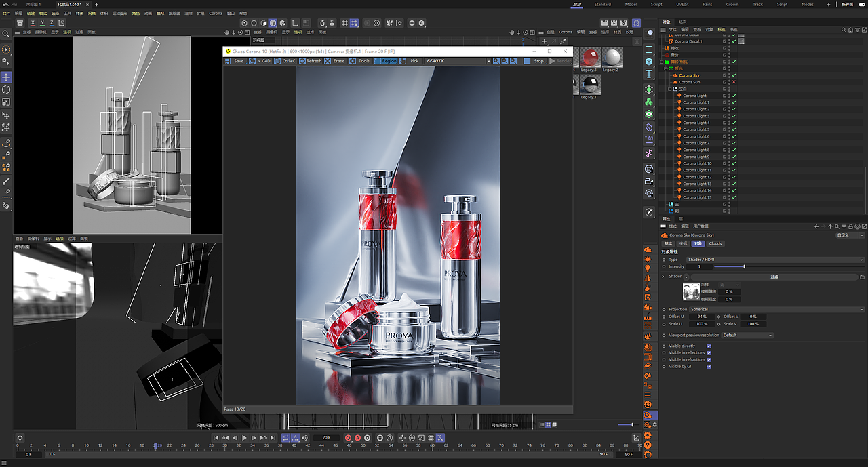Toggle green checkmark for Corona Light.15

click(734, 197)
